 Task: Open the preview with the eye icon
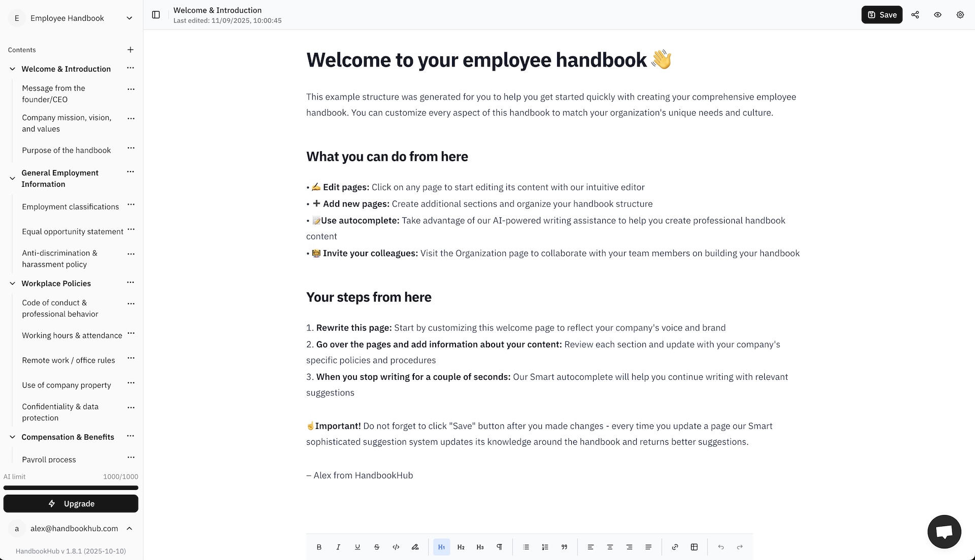tap(937, 15)
